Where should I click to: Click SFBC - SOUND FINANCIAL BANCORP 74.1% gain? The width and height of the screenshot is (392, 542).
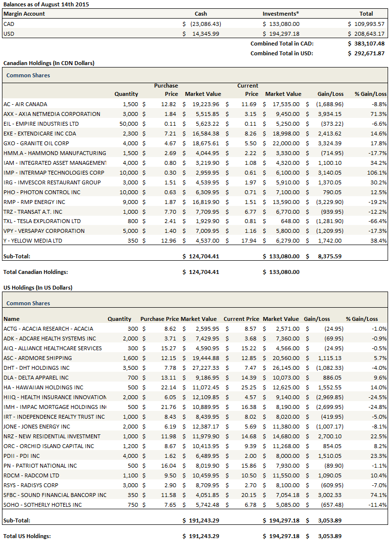(x=378, y=495)
